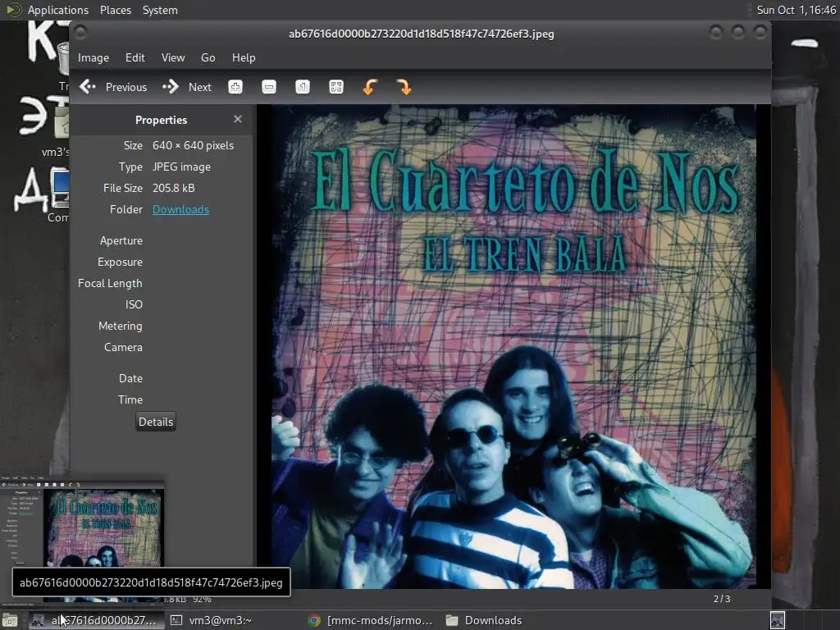Open the Downloads folder link
The width and height of the screenshot is (840, 630).
[180, 209]
